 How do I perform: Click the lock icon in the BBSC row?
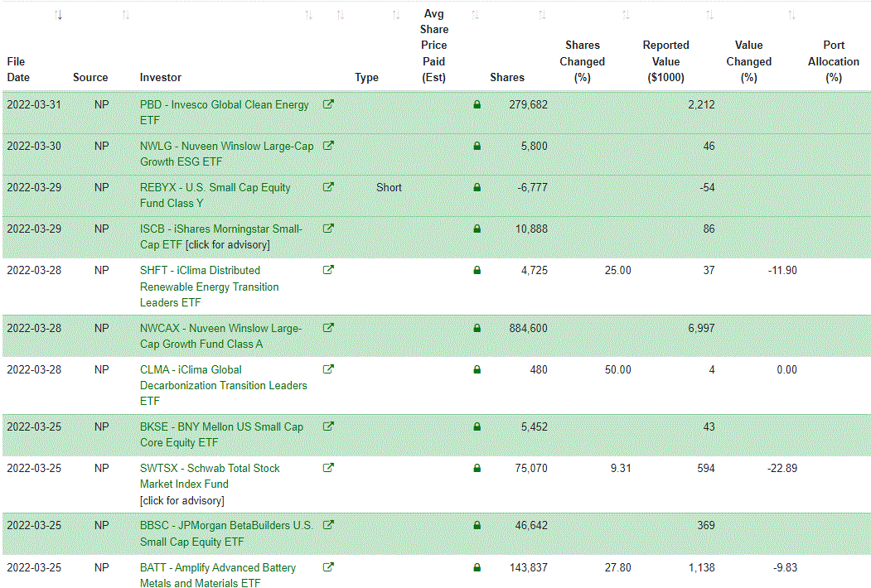pos(477,525)
